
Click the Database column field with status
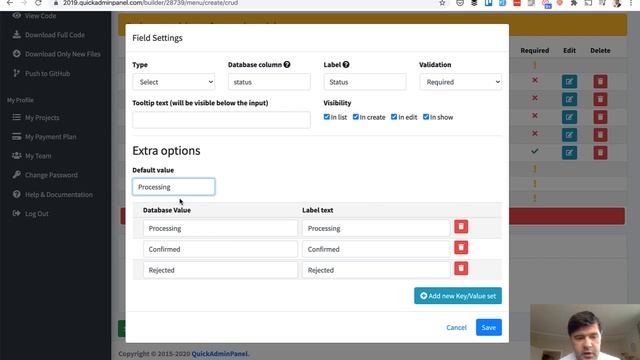(x=269, y=82)
